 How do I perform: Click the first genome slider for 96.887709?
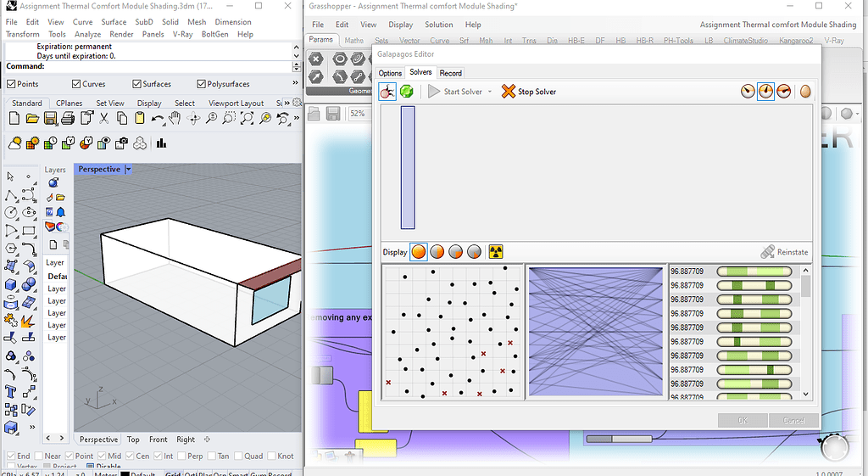coord(754,272)
